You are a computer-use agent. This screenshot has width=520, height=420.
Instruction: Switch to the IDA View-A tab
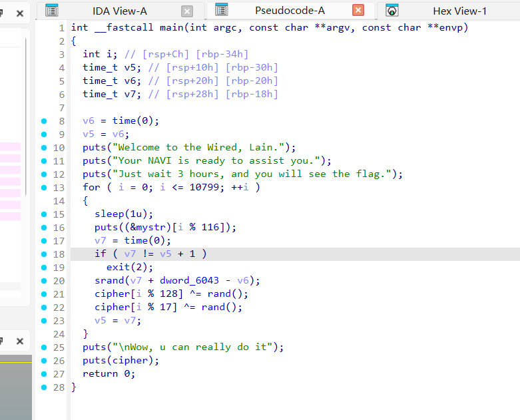coord(120,11)
